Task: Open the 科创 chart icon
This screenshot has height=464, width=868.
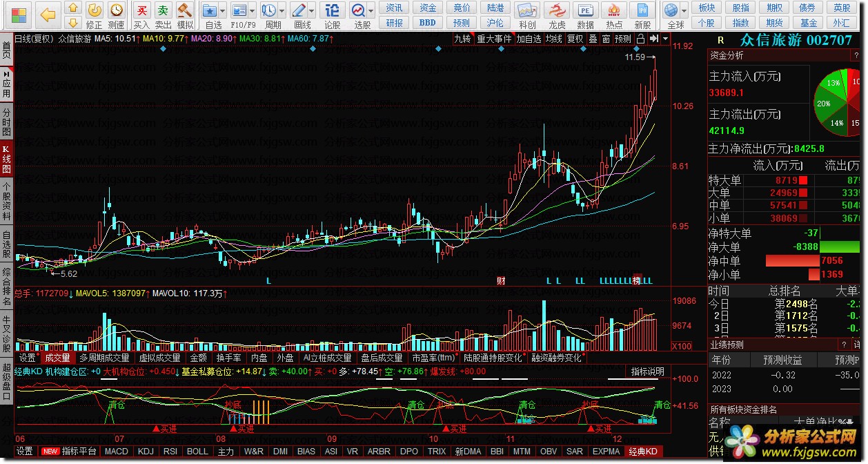Action: (527, 14)
